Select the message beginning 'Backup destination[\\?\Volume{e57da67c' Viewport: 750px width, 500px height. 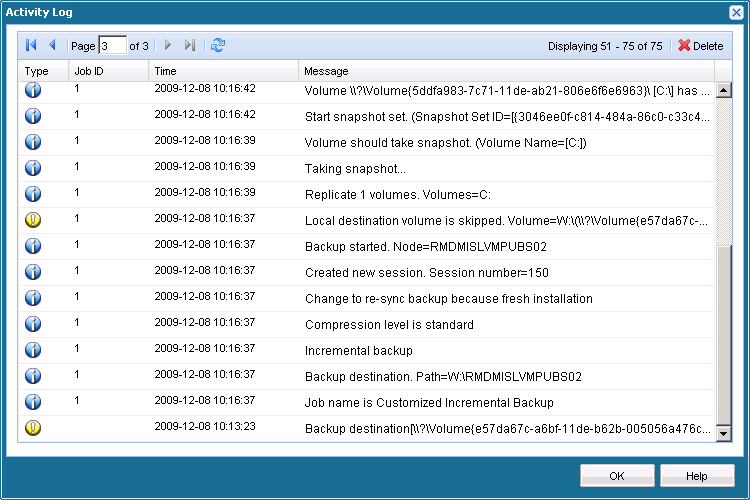507,429
